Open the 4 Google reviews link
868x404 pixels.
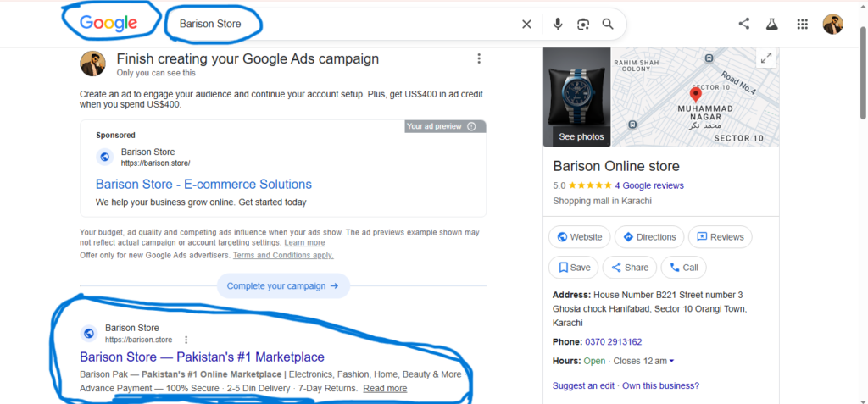649,185
